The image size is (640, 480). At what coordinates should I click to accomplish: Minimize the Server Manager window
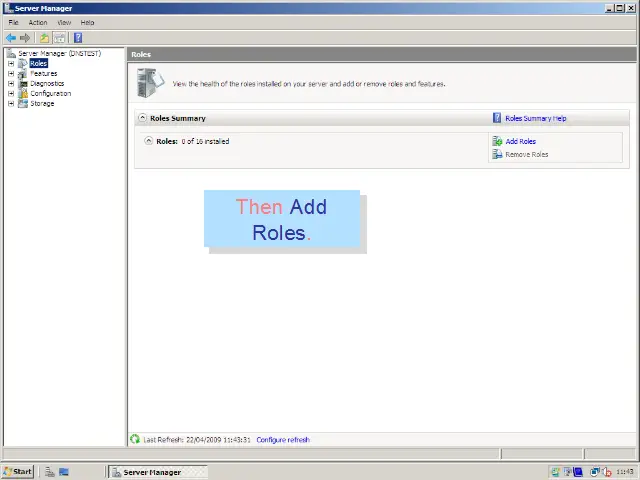610,8
